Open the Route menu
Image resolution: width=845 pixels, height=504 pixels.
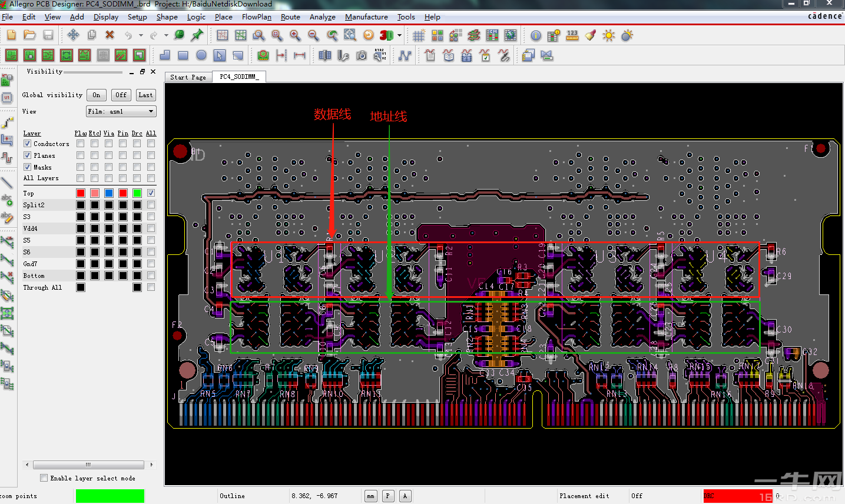[290, 17]
